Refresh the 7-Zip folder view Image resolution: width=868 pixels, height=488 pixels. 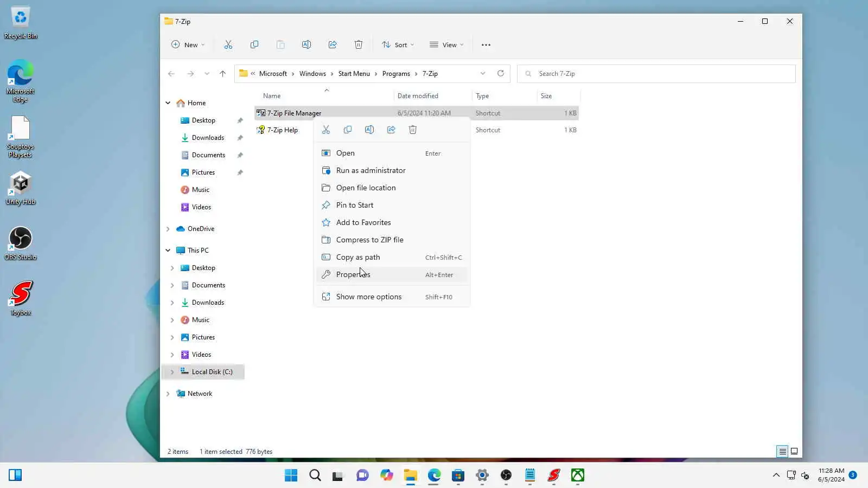(x=501, y=74)
